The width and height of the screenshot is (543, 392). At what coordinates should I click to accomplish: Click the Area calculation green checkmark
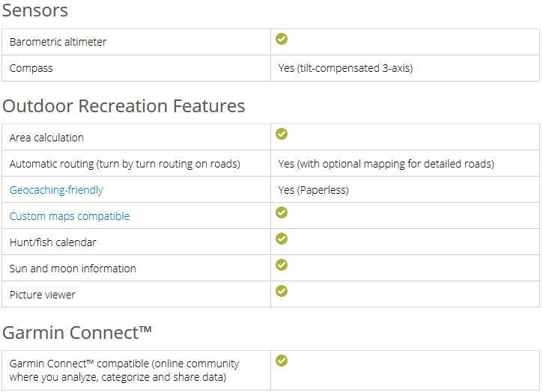pyautogui.click(x=282, y=134)
